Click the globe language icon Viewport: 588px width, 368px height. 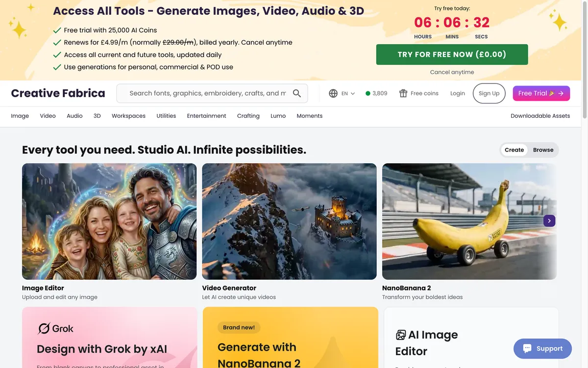coord(333,93)
